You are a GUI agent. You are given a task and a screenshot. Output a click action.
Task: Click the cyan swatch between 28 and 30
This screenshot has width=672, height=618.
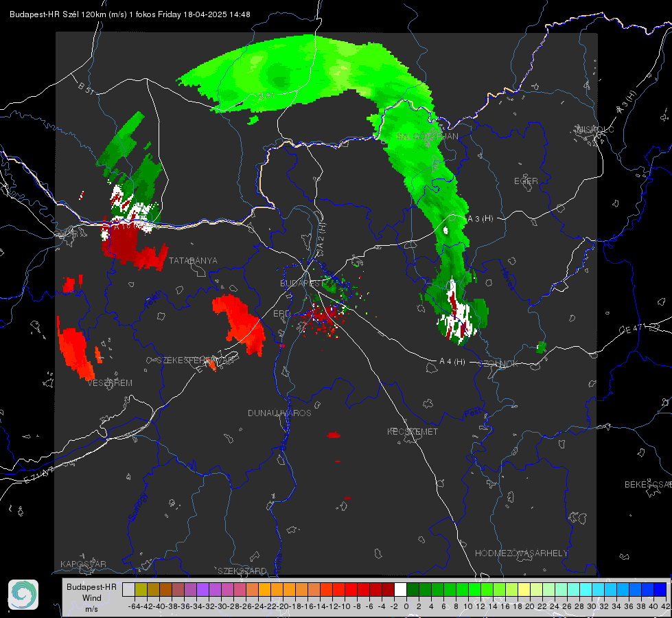point(586,589)
